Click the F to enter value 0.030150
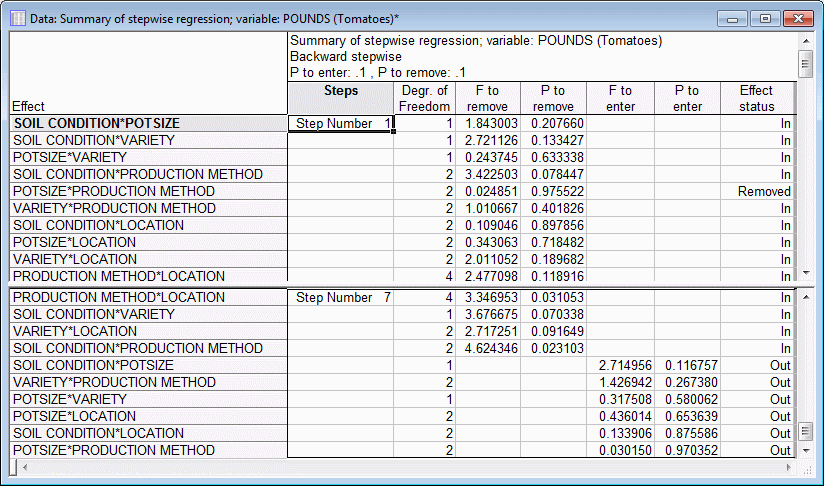824x486 pixels. click(621, 450)
